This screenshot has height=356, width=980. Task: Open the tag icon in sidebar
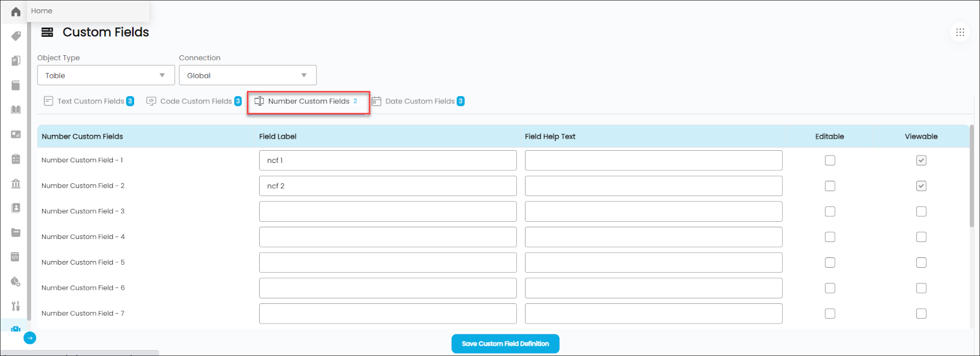tap(16, 36)
